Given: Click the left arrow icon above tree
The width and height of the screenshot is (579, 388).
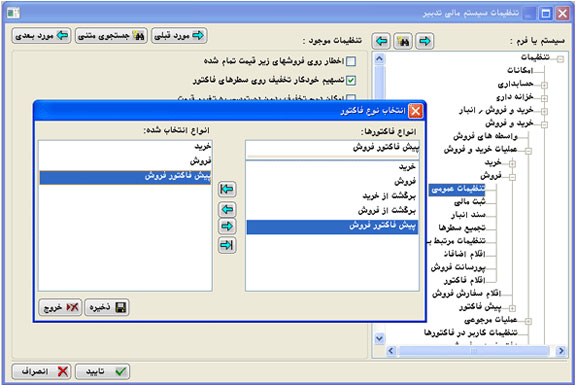Looking at the screenshot, I should click(x=381, y=41).
